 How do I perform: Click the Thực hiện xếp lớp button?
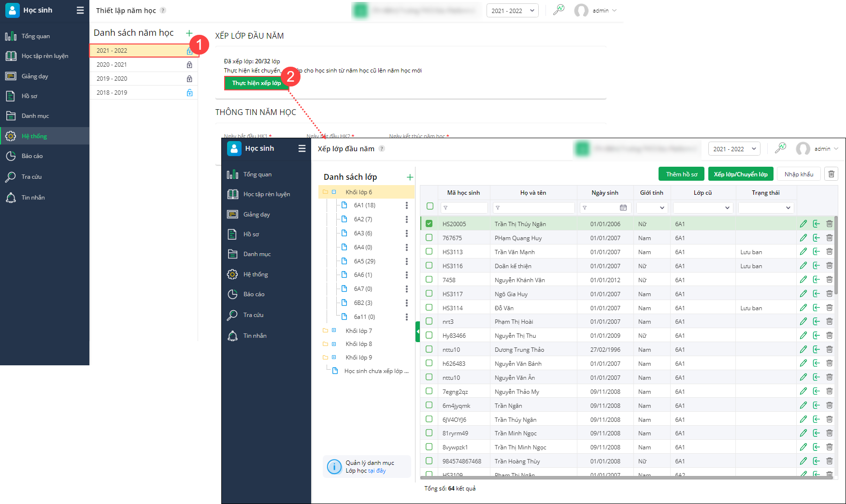257,83
